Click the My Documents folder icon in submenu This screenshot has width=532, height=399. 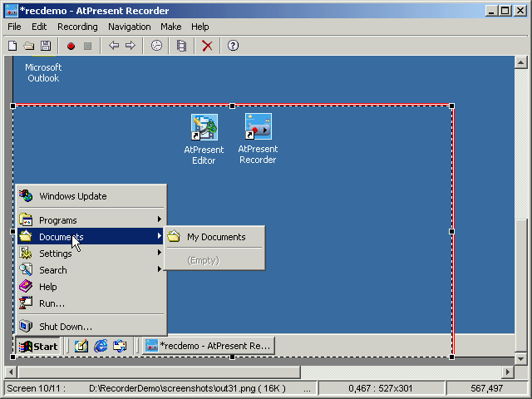click(x=174, y=236)
